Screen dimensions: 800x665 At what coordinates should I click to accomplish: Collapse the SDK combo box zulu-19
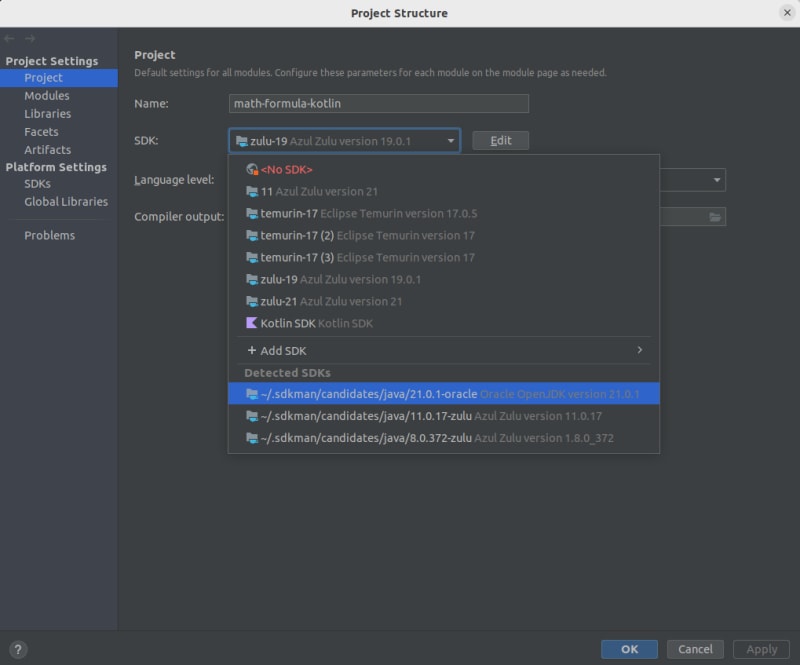[344, 141]
